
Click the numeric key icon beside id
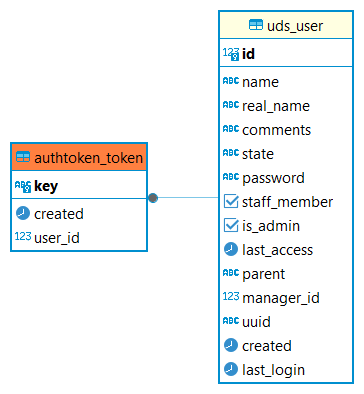231,54
